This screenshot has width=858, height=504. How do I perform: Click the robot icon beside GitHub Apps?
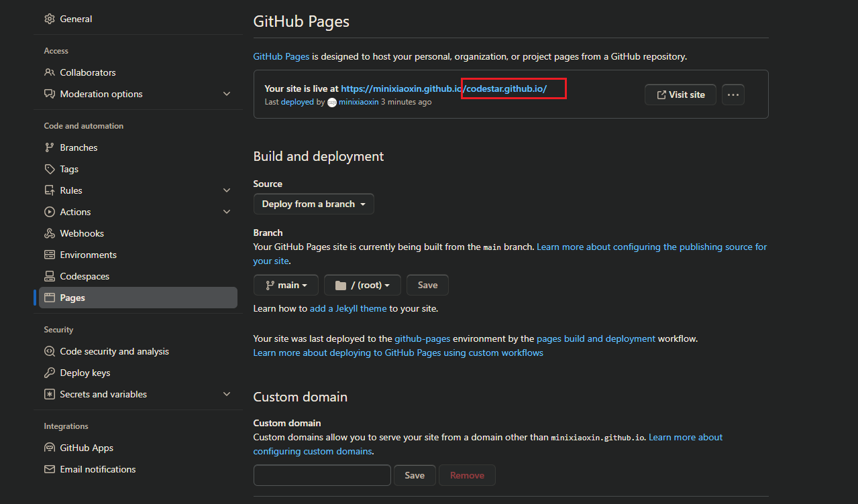(50, 448)
